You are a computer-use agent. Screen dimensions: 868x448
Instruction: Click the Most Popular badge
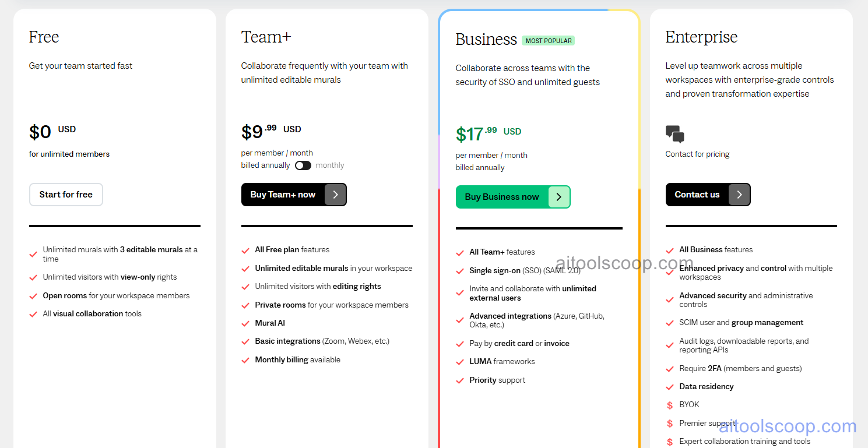(x=548, y=41)
